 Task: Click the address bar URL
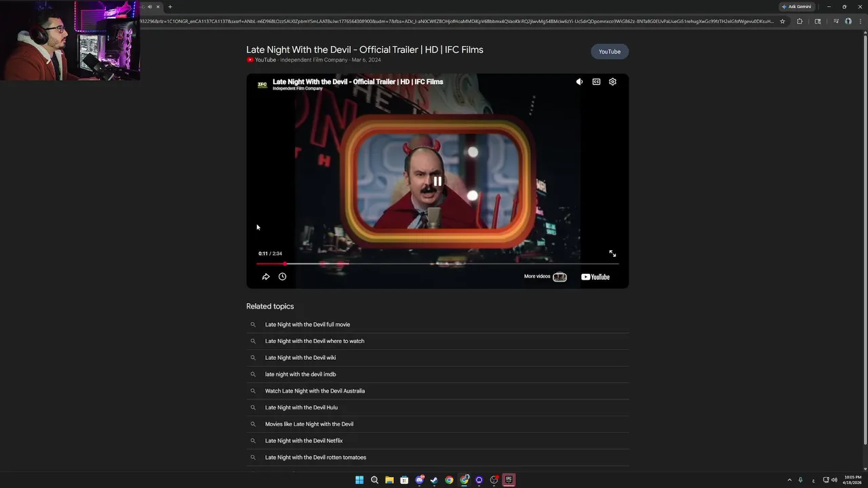coord(457,21)
